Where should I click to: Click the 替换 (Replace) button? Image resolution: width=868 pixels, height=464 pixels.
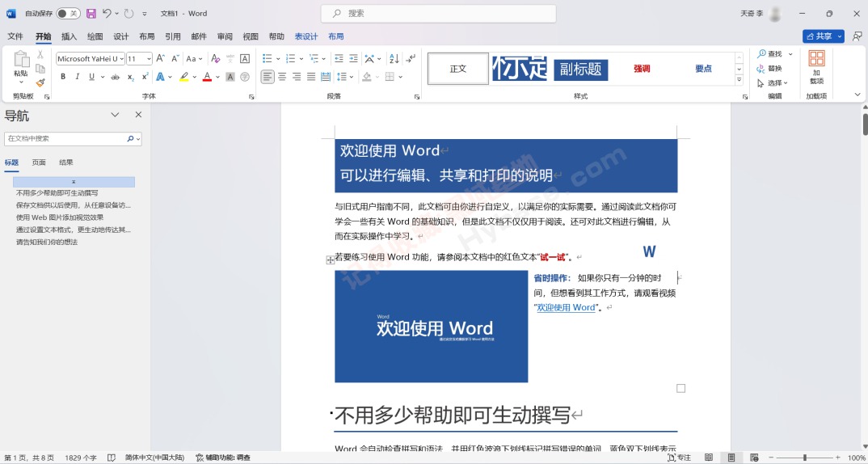[769, 68]
